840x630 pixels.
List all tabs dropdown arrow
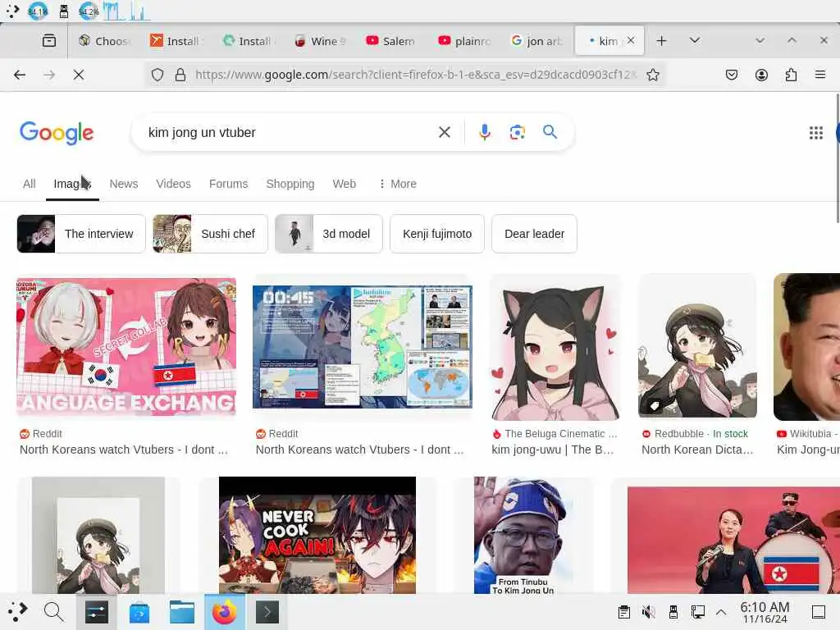pos(695,41)
